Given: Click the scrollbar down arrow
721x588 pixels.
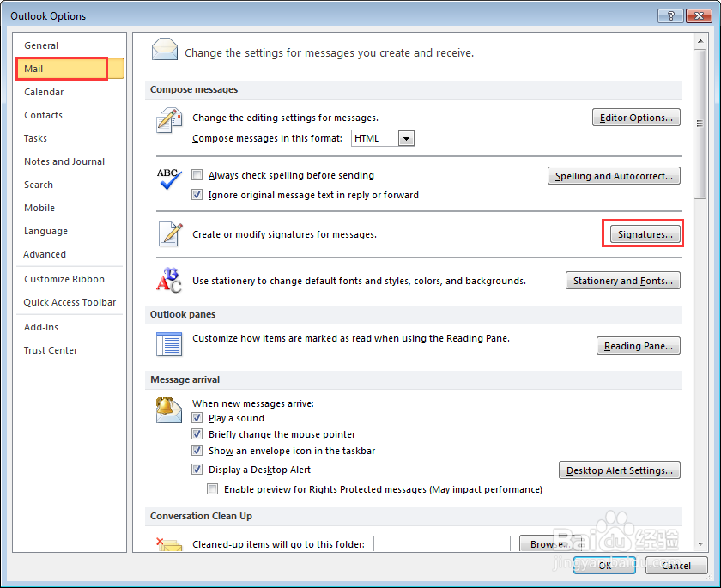Looking at the screenshot, I should 700,544.
